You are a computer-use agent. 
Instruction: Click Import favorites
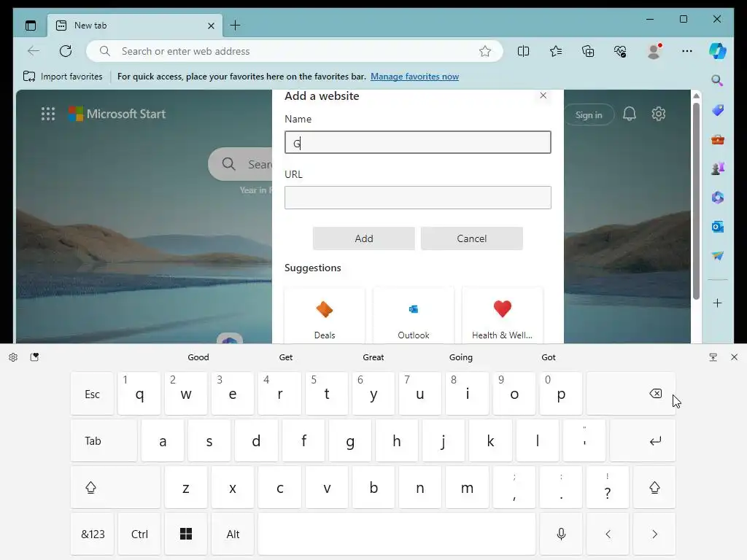[63, 76]
